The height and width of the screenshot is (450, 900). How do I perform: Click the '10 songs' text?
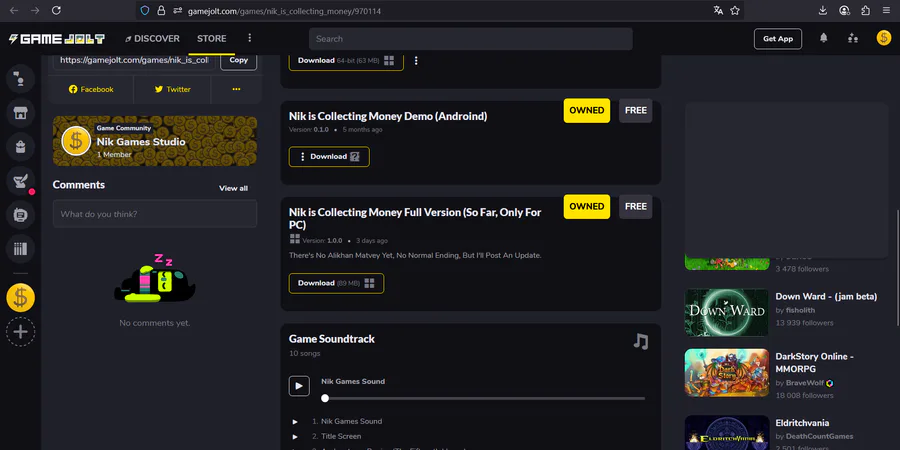tap(305, 354)
